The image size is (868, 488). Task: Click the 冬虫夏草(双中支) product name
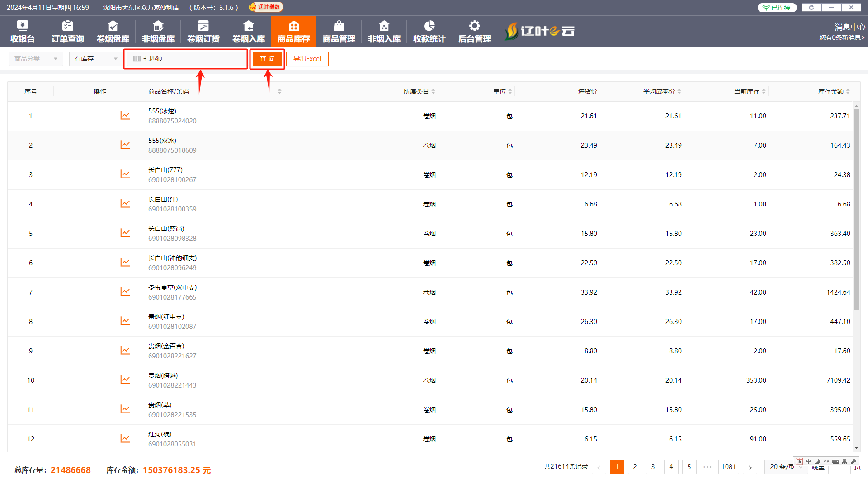click(x=172, y=287)
